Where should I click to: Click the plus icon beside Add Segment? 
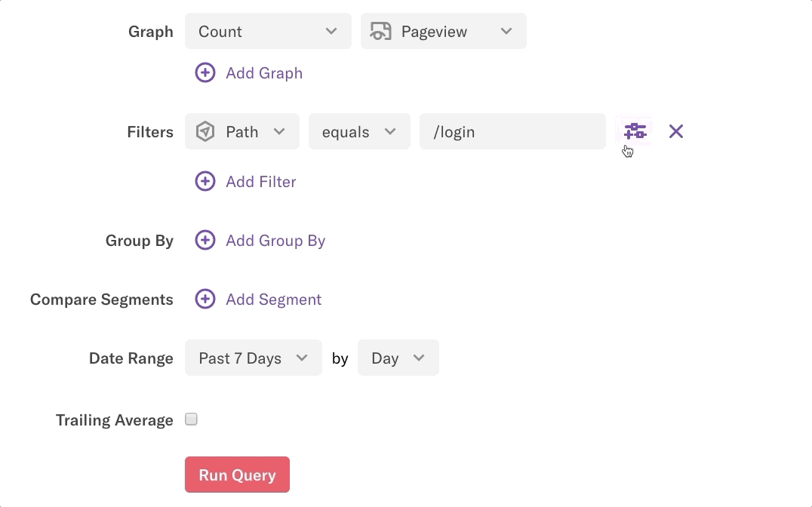click(x=205, y=299)
